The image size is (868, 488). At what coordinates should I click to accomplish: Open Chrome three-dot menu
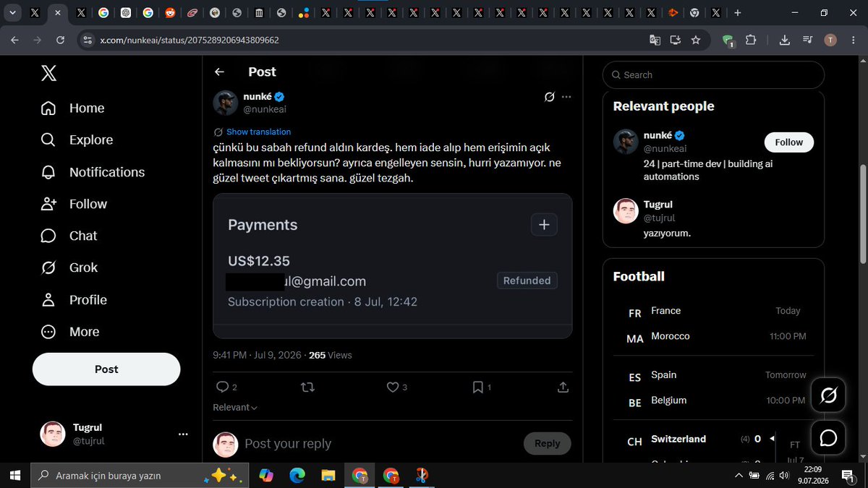pyautogui.click(x=853, y=40)
